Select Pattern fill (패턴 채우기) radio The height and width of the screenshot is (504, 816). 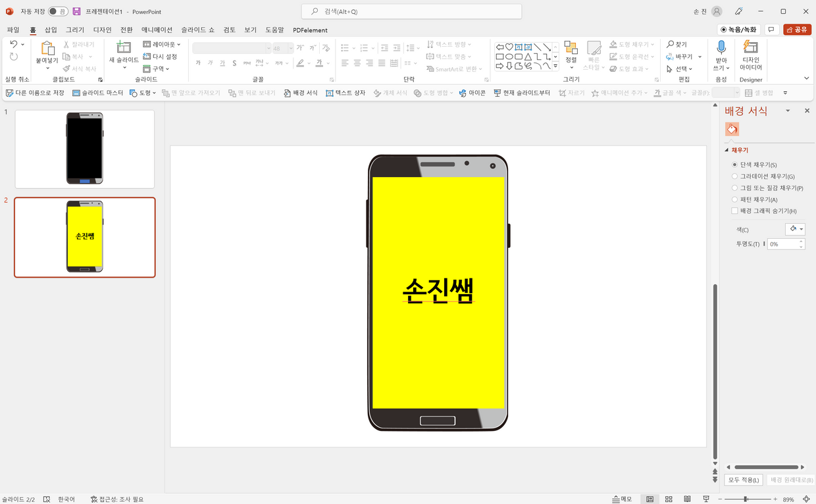pos(734,199)
